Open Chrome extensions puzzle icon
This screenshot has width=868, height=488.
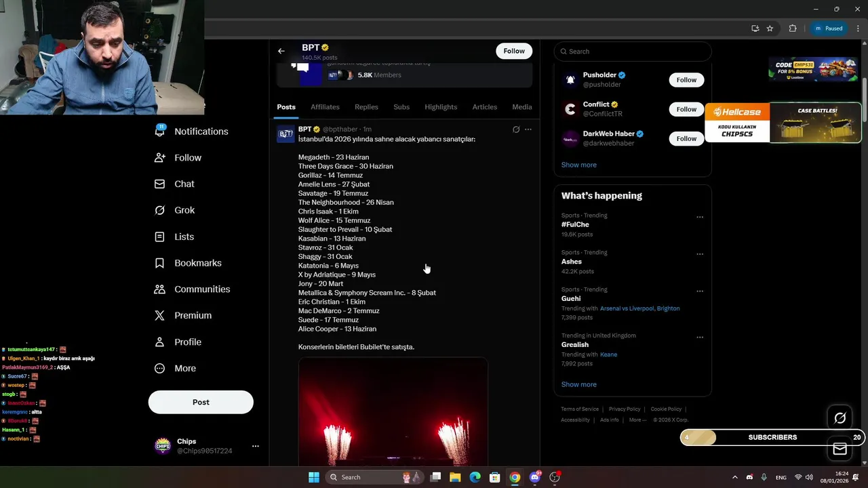(x=792, y=28)
